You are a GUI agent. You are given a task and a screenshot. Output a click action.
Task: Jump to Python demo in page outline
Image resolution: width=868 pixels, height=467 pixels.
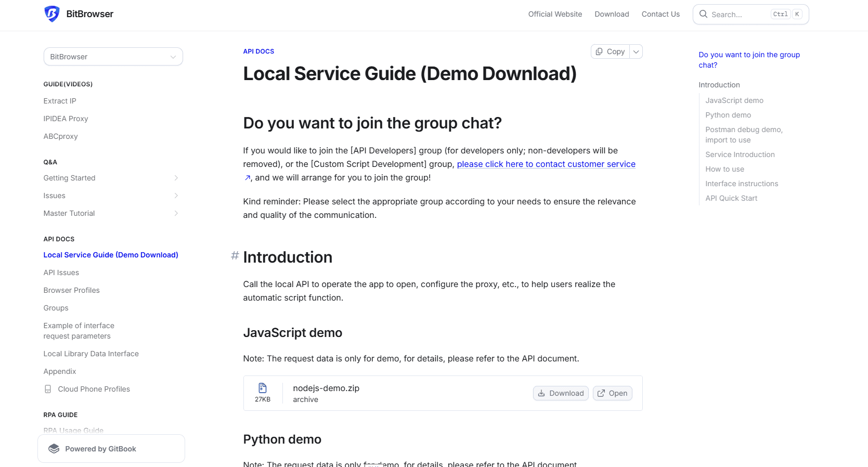click(x=728, y=115)
